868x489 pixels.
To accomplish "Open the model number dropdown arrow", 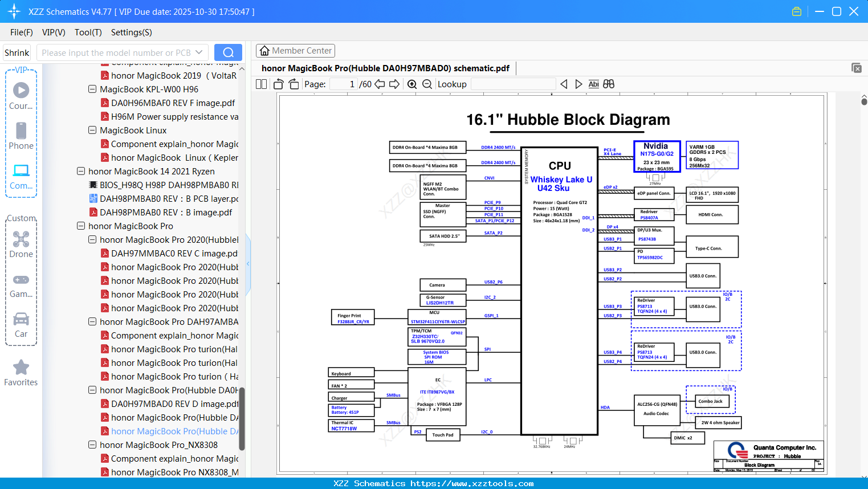I will (199, 52).
